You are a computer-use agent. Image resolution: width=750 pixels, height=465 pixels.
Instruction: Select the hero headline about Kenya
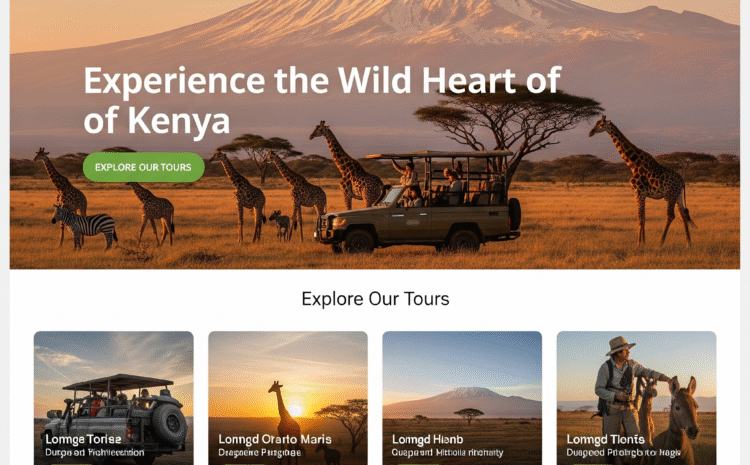322,100
